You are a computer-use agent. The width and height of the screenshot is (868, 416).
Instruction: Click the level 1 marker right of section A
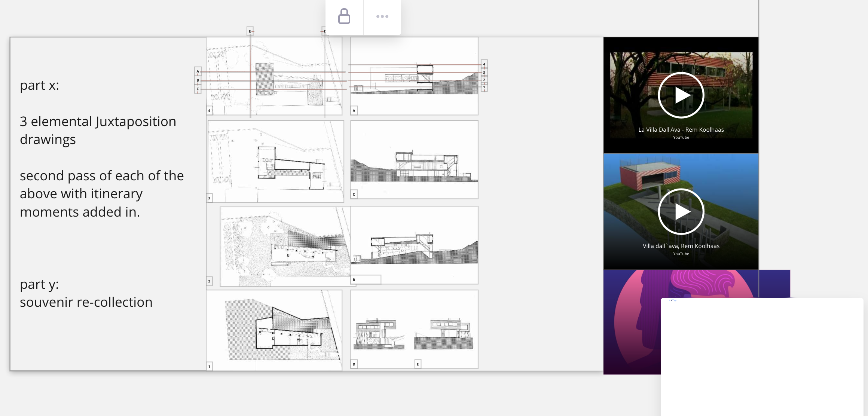(484, 87)
